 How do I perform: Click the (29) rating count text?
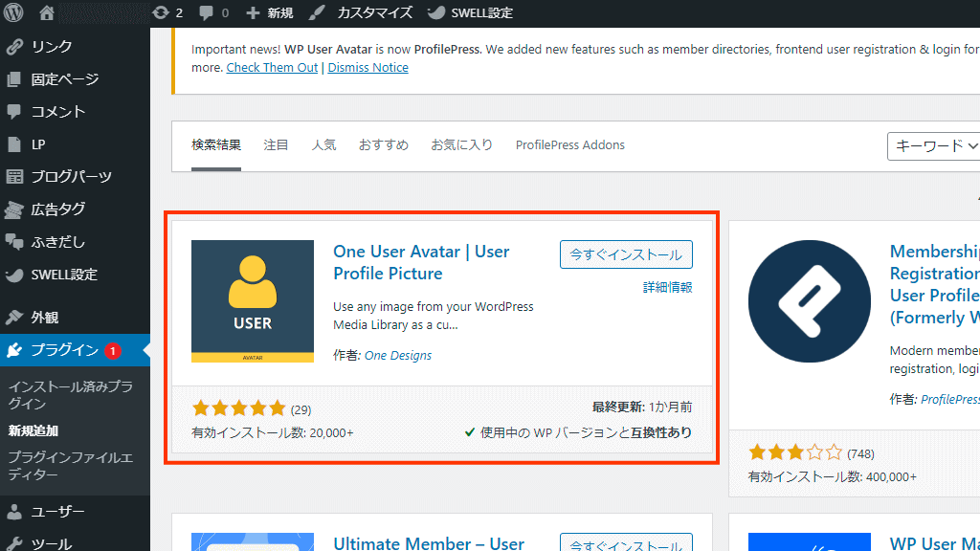[301, 409]
